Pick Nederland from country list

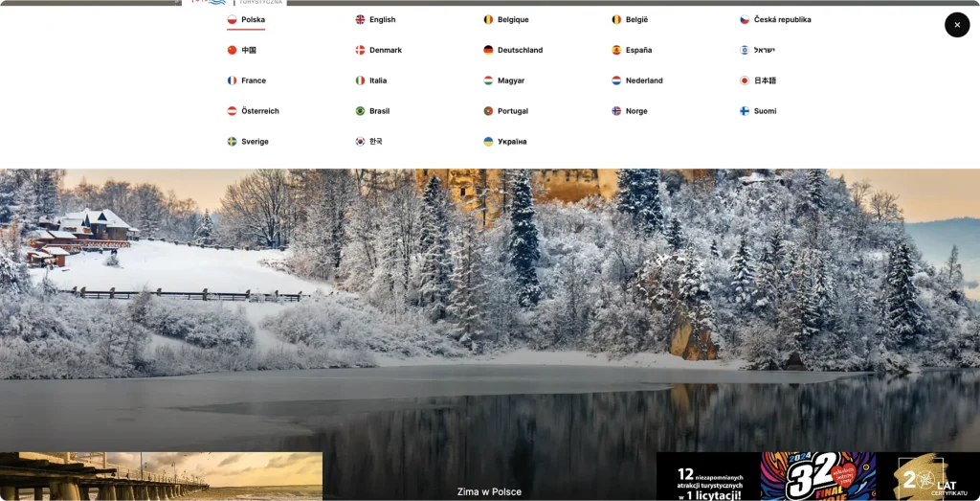click(x=644, y=80)
